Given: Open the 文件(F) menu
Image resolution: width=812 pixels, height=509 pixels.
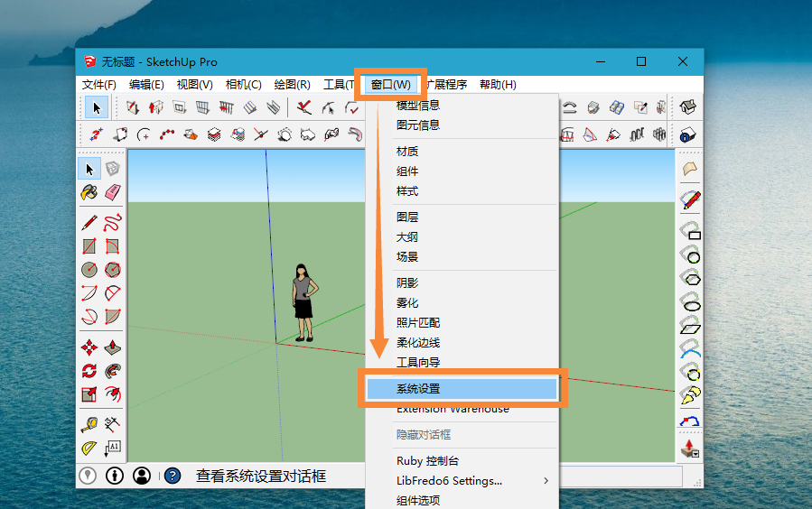Looking at the screenshot, I should click(99, 84).
